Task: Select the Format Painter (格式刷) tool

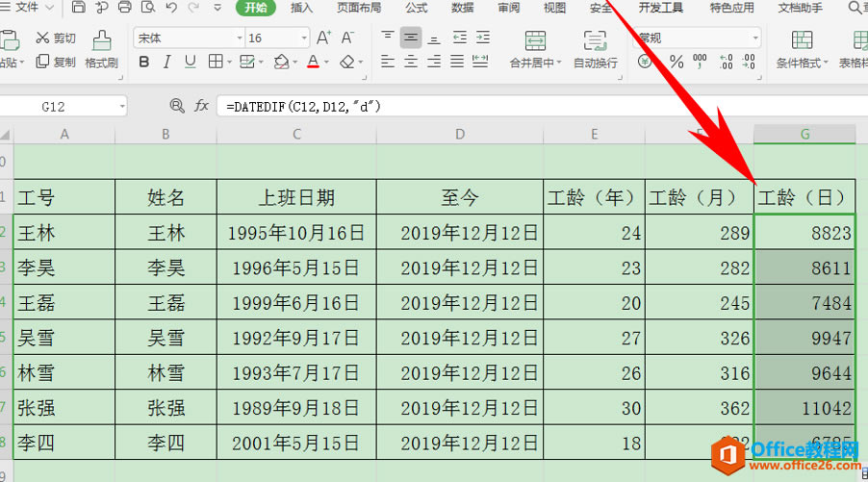Action: [x=102, y=50]
